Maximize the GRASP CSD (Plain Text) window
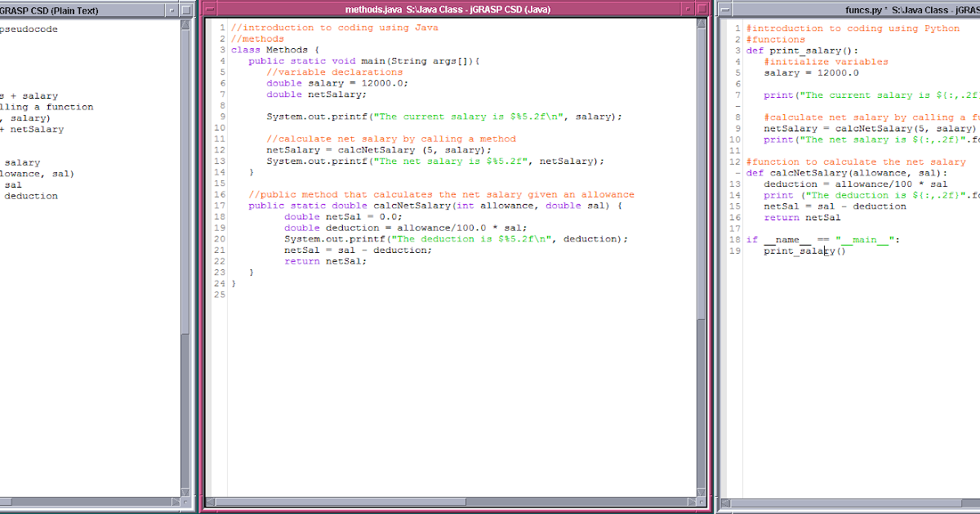980x514 pixels. tap(186, 10)
